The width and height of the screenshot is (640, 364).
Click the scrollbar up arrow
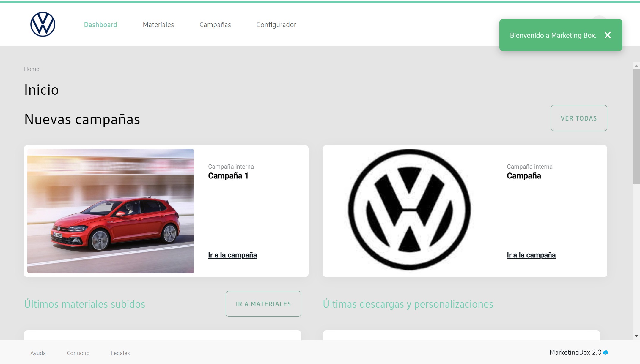pyautogui.click(x=636, y=66)
